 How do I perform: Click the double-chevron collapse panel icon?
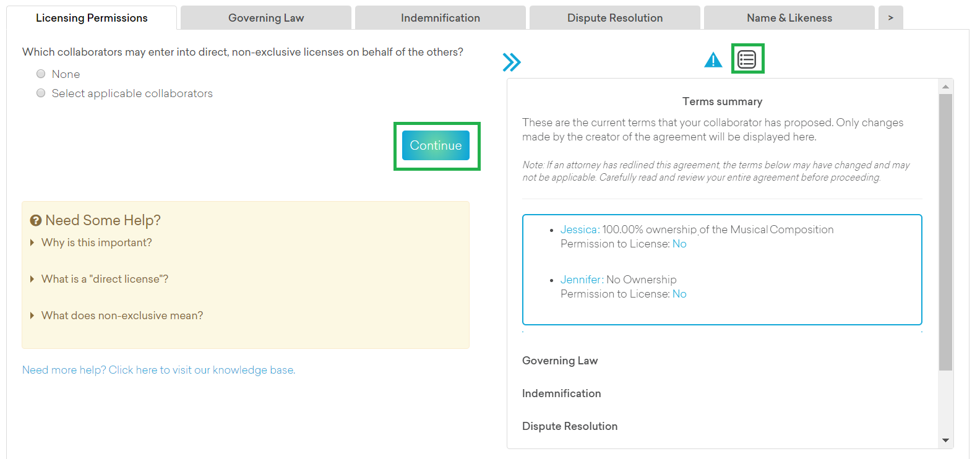coord(512,62)
